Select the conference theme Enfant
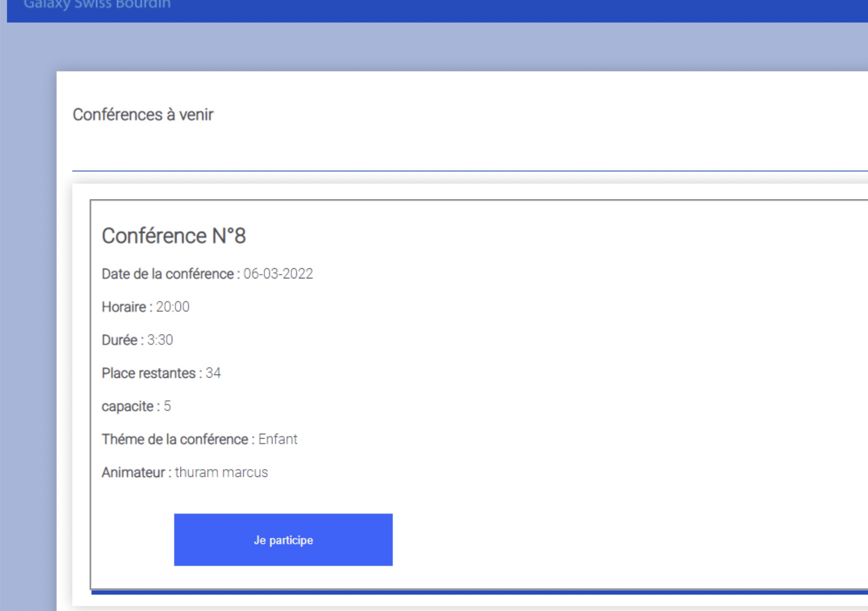The image size is (868, 611). click(x=278, y=439)
